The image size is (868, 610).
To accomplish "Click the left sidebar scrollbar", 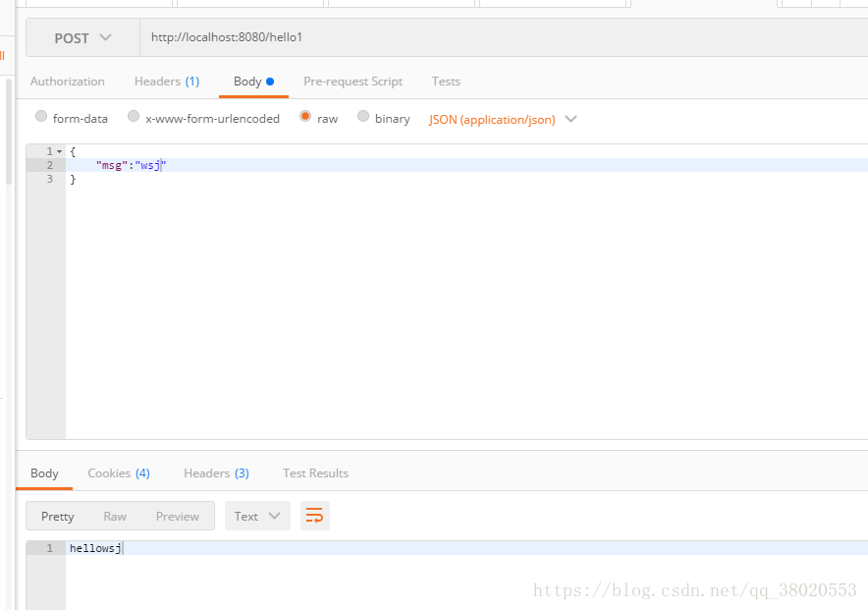I will (x=8, y=132).
